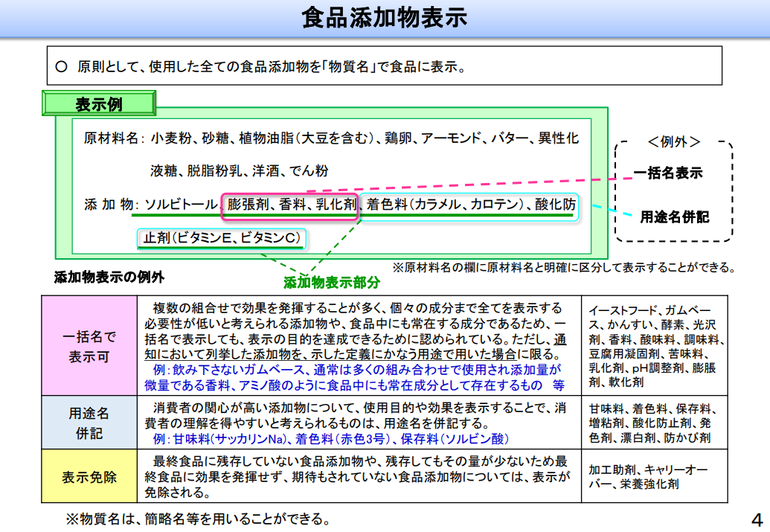Viewport: 770px width, 532px height.
Task: Click the light blue 用途名併記 table cell
Action: pos(89,423)
